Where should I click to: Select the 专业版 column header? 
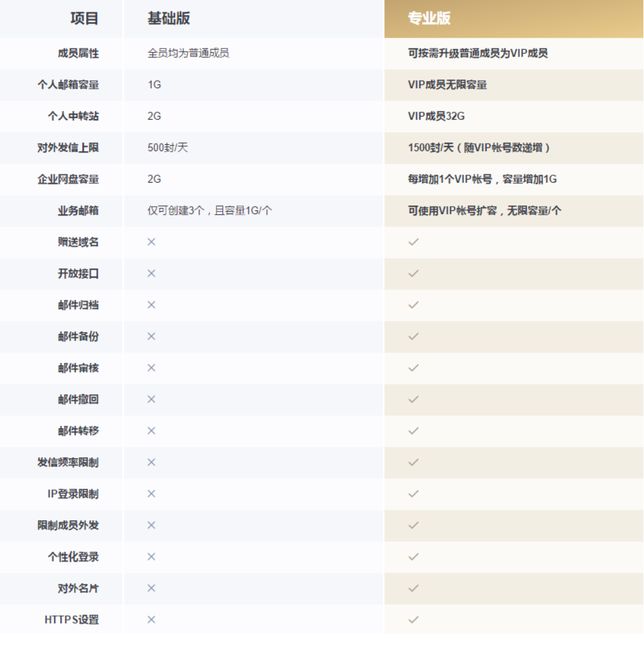point(429,18)
